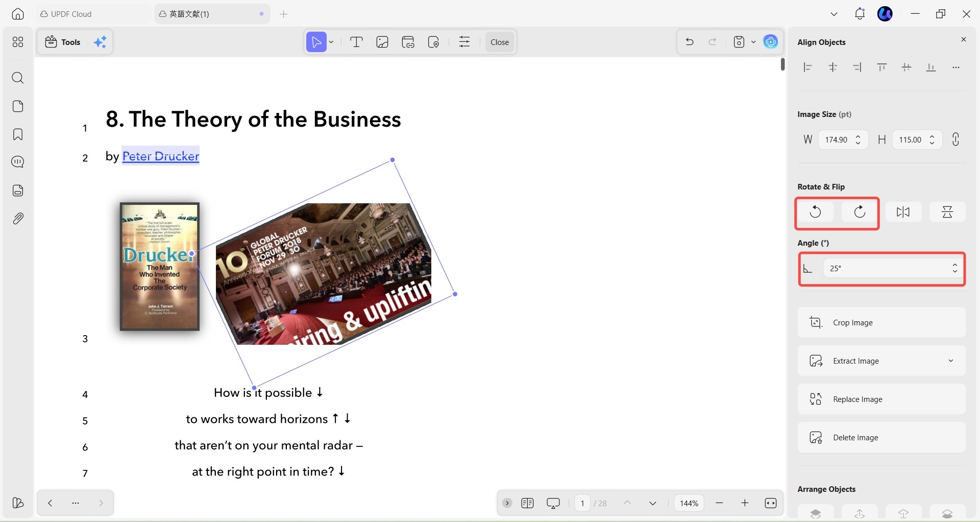Screen dimensions: 980x522
Task: Open the thumbnails grid panel in sidebar
Action: [18, 42]
